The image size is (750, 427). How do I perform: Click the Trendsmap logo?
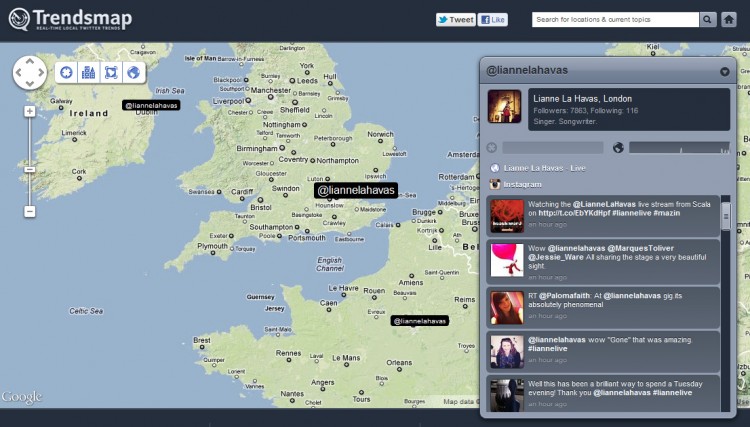(70, 20)
